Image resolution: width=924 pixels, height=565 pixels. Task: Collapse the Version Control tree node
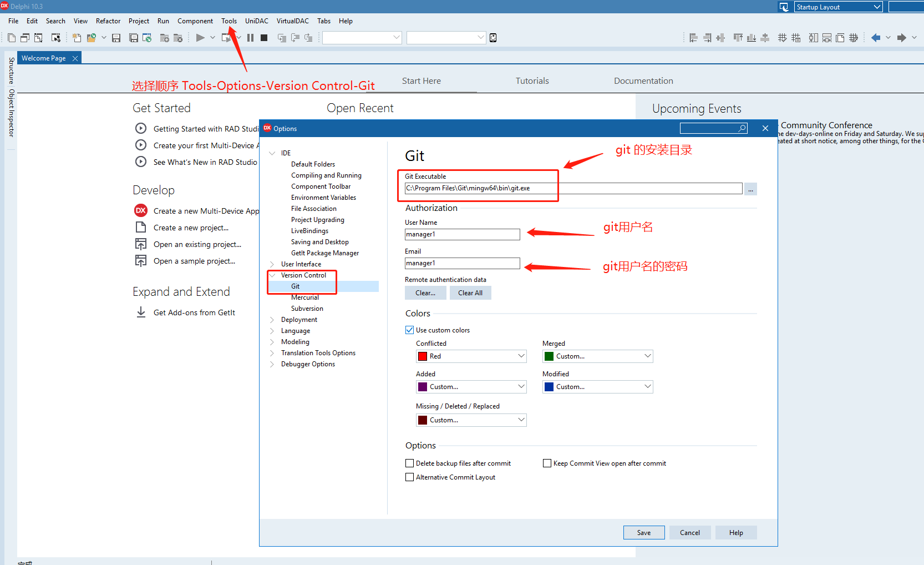click(272, 275)
